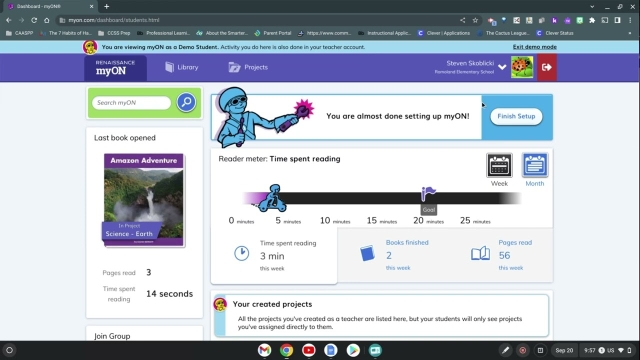Click inside the Search myON field

click(x=131, y=102)
